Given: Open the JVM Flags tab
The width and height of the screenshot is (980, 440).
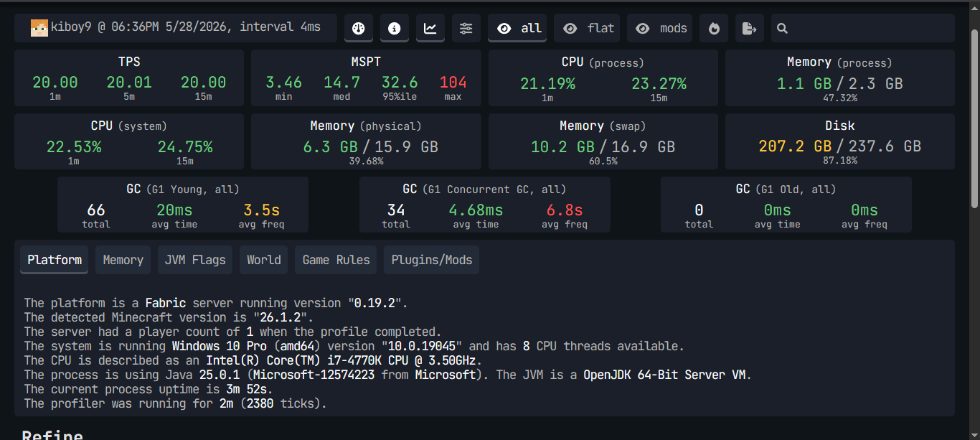Looking at the screenshot, I should tap(195, 260).
